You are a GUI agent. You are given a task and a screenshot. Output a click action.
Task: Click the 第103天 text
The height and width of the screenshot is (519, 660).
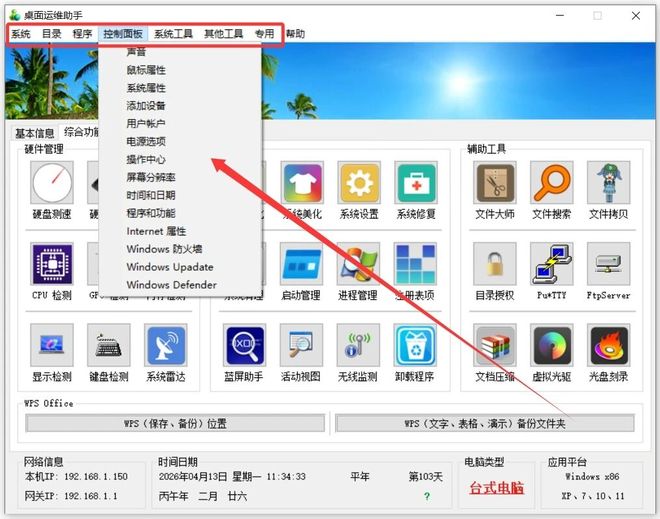tap(426, 476)
